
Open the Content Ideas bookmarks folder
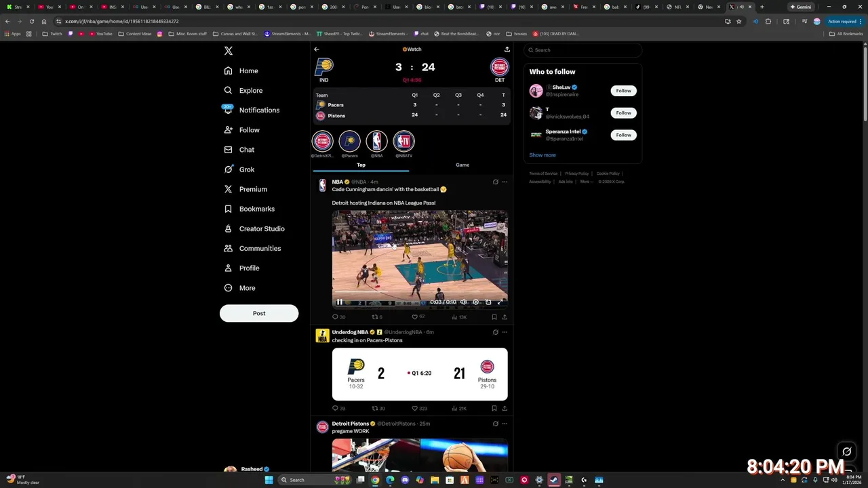click(135, 34)
